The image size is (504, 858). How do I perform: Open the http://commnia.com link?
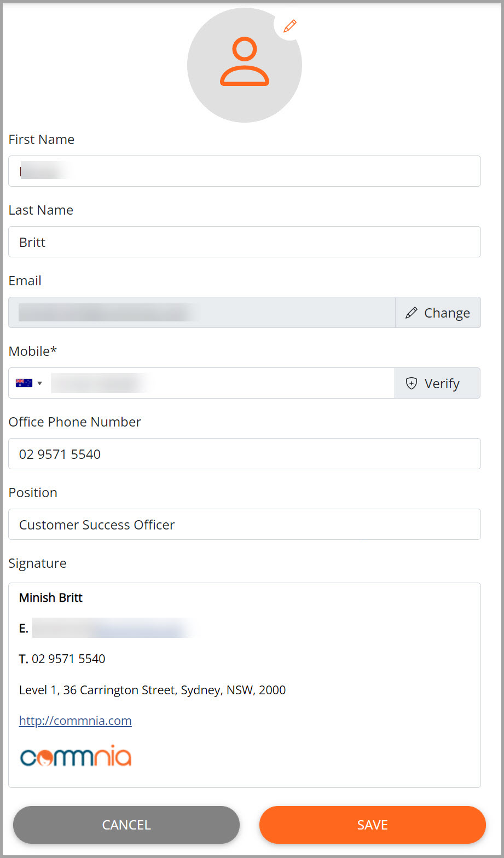pyautogui.click(x=76, y=721)
